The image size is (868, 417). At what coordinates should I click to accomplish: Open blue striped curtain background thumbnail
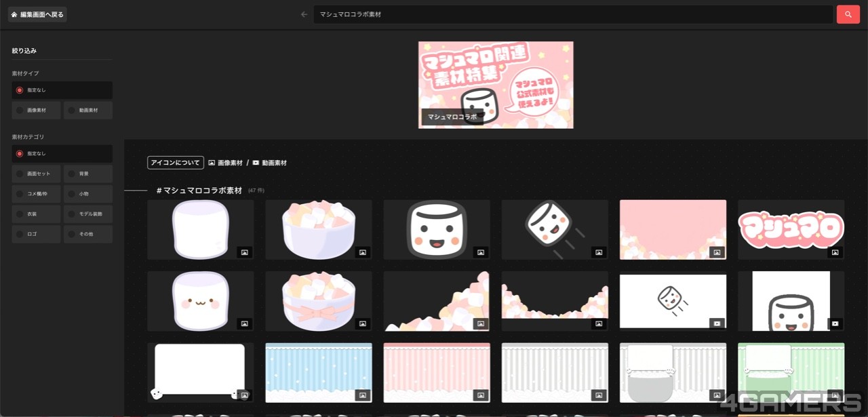(x=319, y=372)
